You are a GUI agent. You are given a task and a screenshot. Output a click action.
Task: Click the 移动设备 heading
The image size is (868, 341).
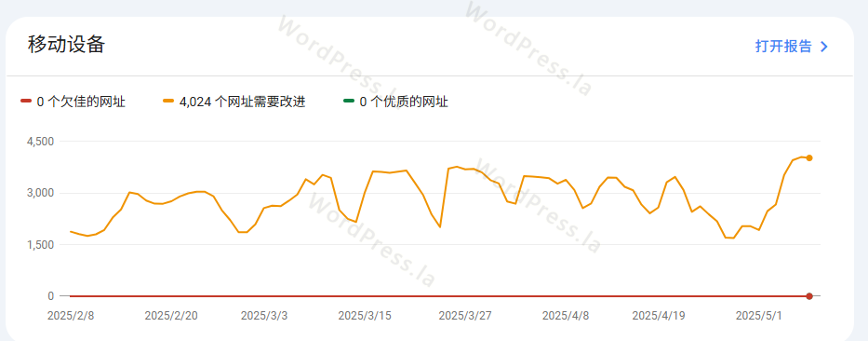tap(66, 44)
